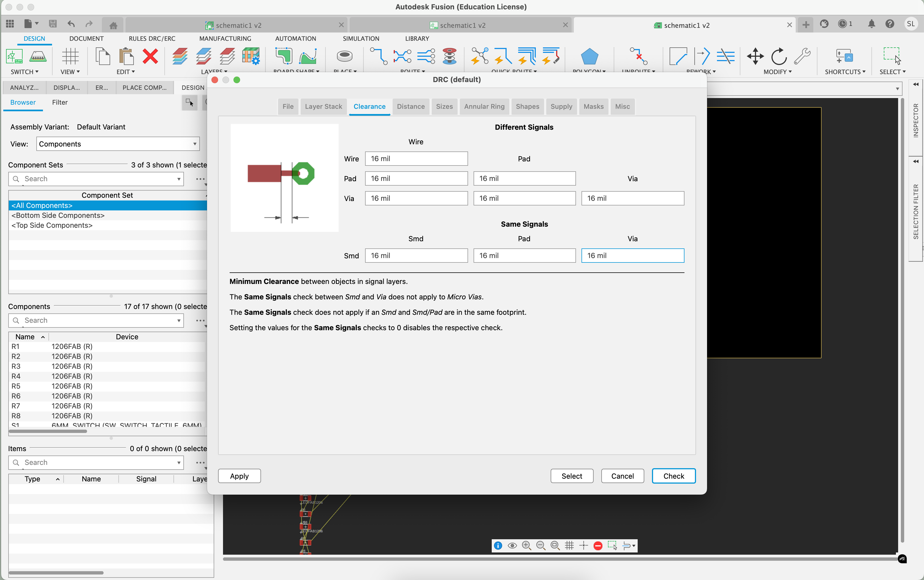Select the Place Via stacked icon
The height and width of the screenshot is (580, 924).
449,56
